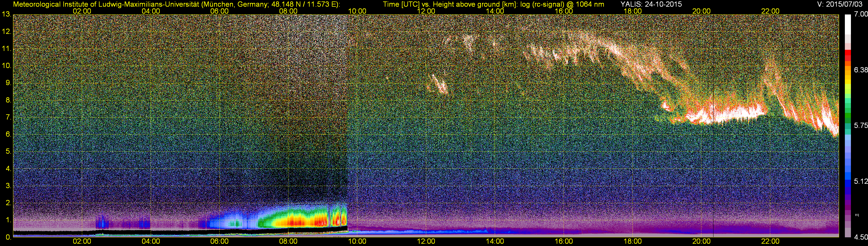Select "22:00" on the top time axis
The height and width of the screenshot is (246, 868).
coord(770,11)
